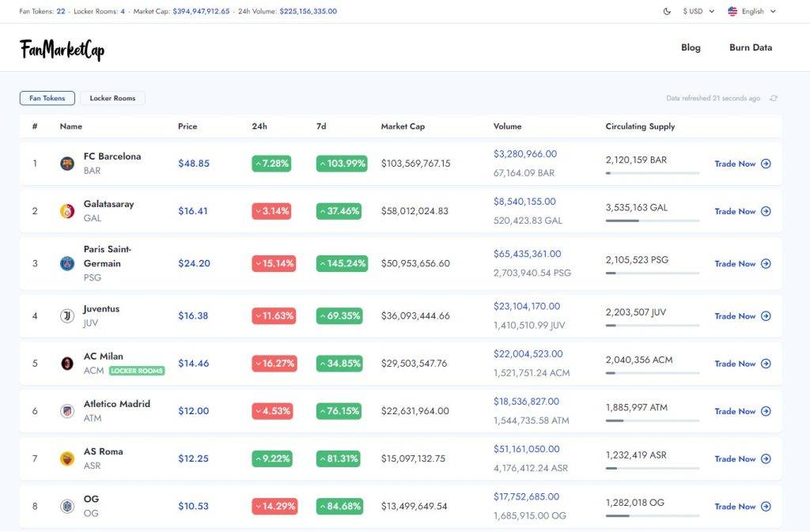Click the OG team logo
Viewport: 810px width, 532px height.
(67, 506)
